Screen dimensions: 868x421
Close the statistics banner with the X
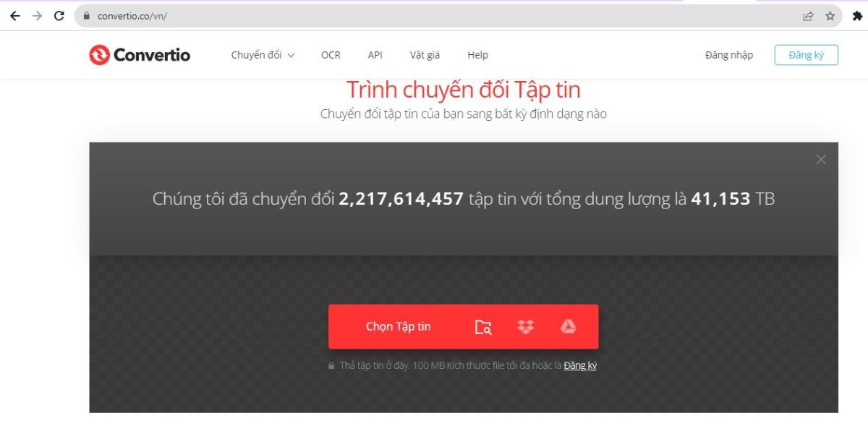tap(821, 160)
